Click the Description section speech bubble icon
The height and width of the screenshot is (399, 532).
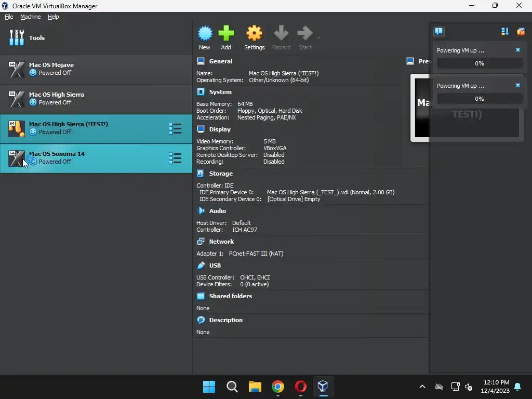201,320
